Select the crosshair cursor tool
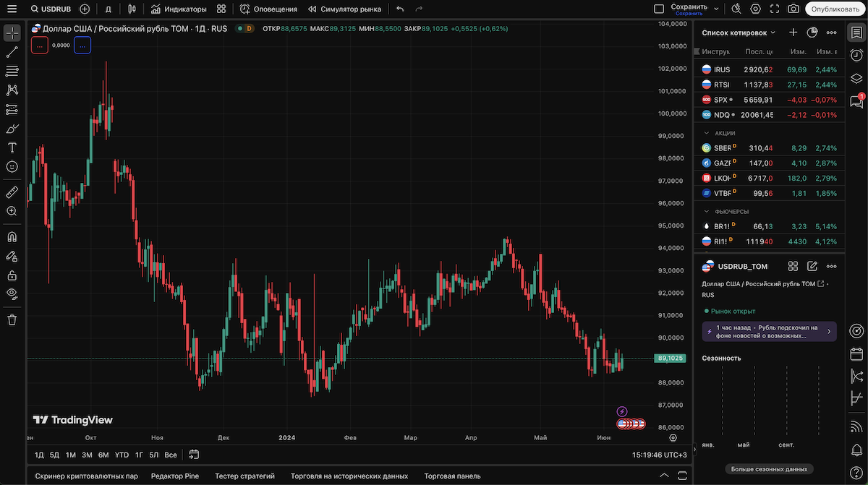868x485 pixels. (x=12, y=33)
